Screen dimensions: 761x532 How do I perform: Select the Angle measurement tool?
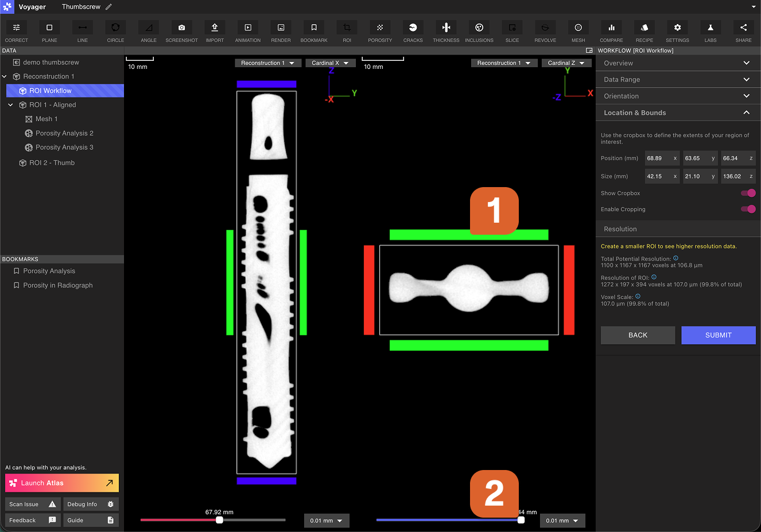point(149,28)
